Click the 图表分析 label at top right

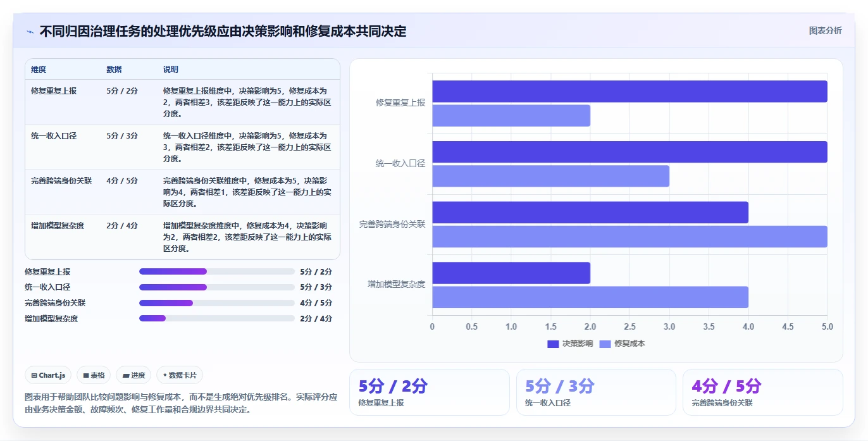[x=825, y=30]
